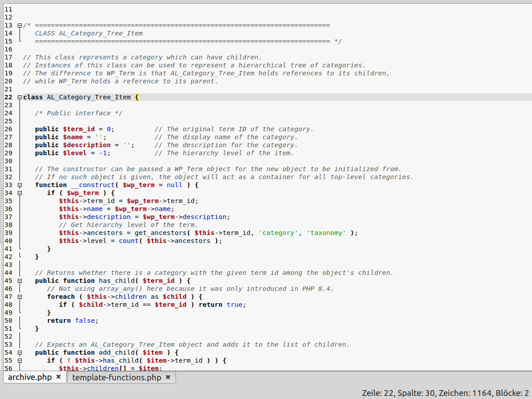Fold the foreach loop at line 47
The image size is (532, 399).
click(20, 297)
